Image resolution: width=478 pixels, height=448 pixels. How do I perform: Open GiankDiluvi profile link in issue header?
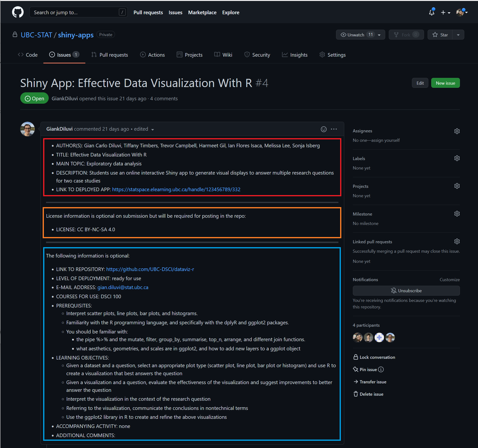tap(65, 99)
